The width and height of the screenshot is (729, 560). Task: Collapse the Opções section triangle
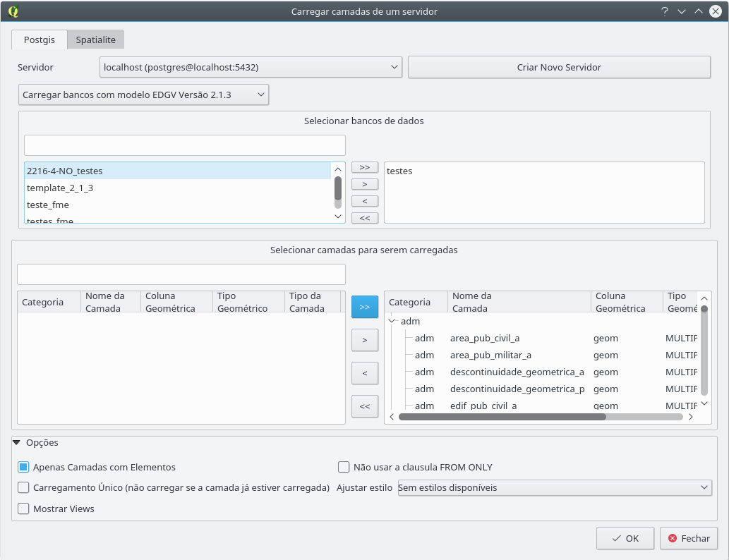pos(17,442)
